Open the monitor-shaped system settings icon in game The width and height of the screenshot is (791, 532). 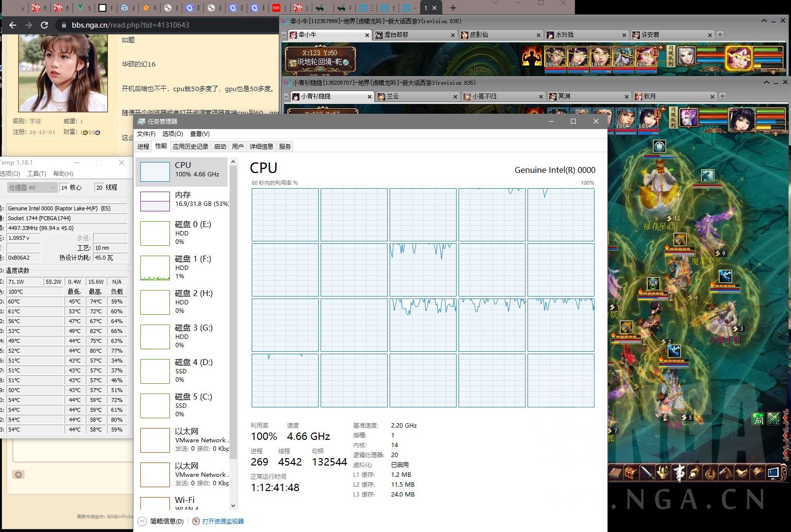pos(773,473)
